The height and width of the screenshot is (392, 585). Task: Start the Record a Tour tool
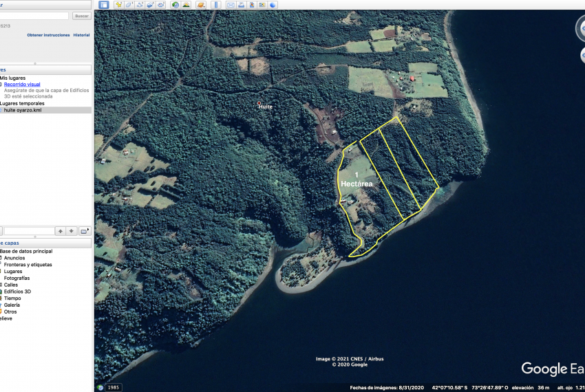coord(161,5)
